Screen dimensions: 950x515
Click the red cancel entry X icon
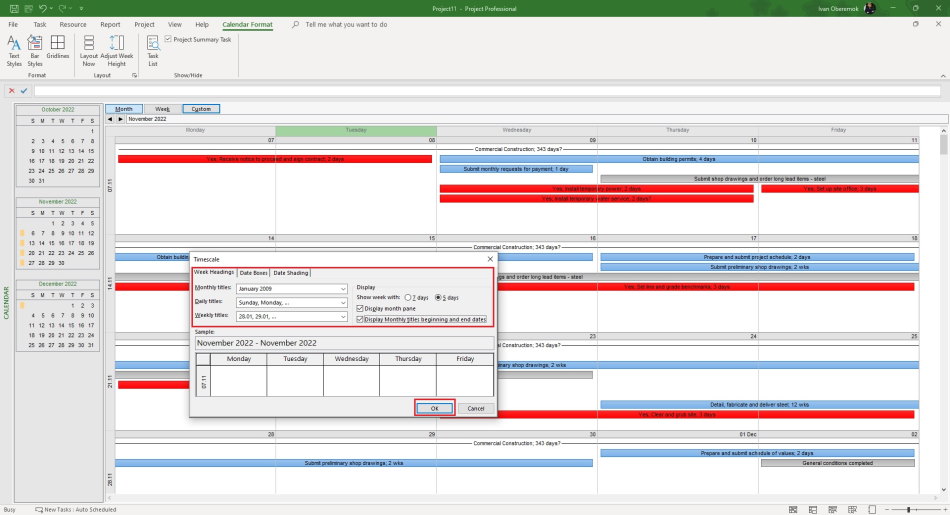pos(12,91)
